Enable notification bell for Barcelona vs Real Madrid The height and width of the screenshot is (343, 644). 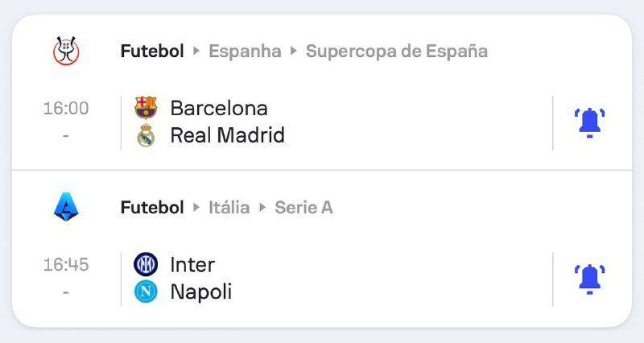[x=590, y=122]
